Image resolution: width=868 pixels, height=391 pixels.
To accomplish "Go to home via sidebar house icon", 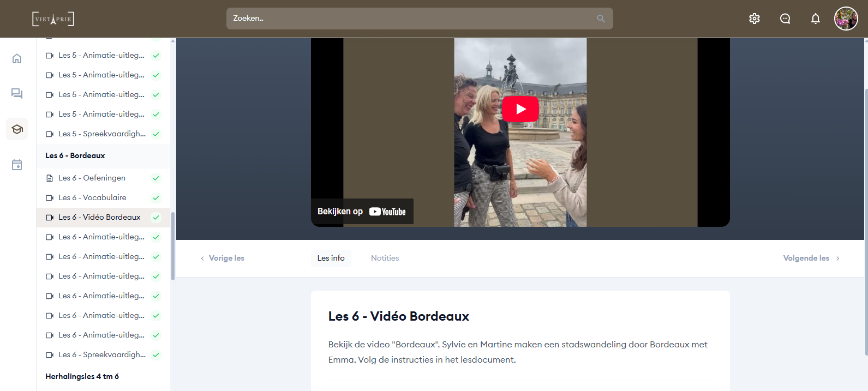I will click(x=17, y=58).
